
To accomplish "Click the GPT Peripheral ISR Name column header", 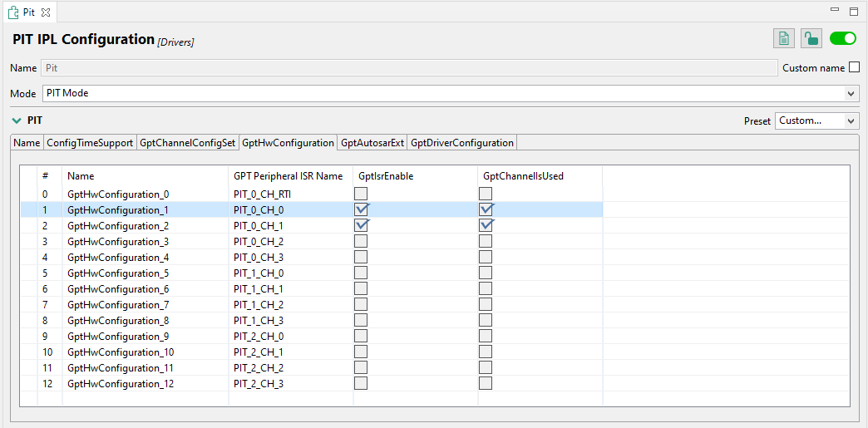I will click(x=291, y=176).
